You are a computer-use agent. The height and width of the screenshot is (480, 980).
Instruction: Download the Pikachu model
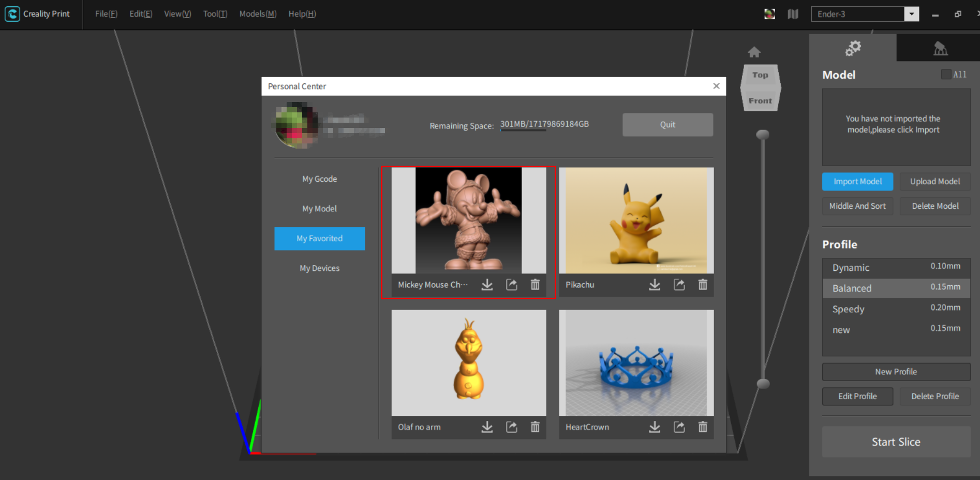pyautogui.click(x=655, y=285)
